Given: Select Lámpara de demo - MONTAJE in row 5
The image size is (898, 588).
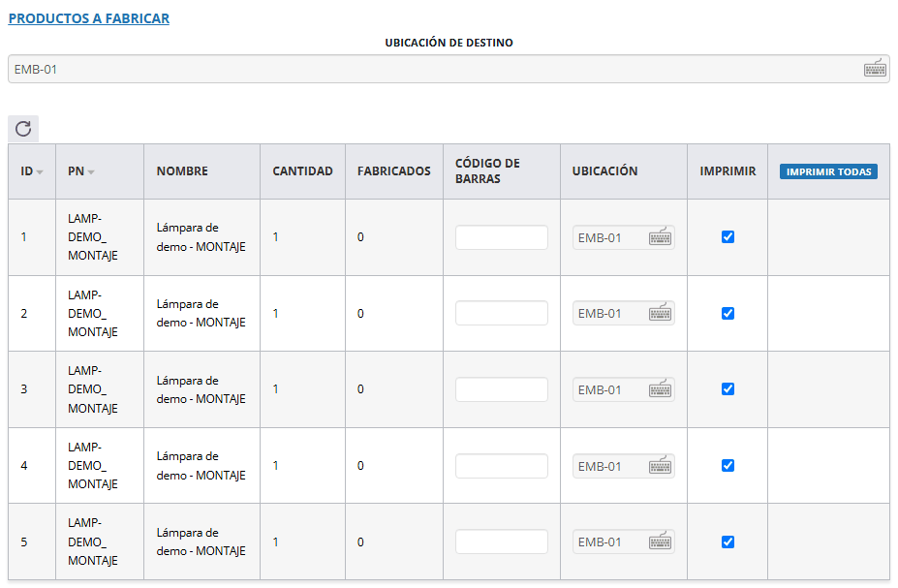Looking at the screenshot, I should (201, 542).
